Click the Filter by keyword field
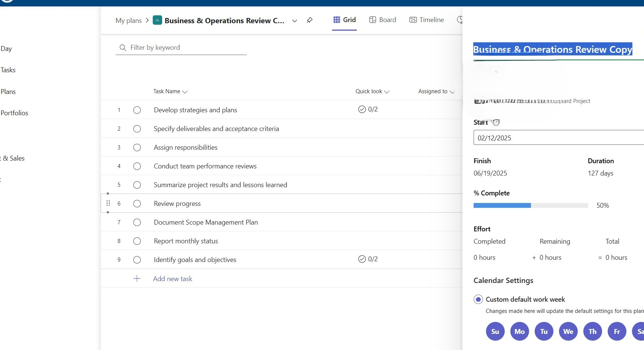This screenshot has height=350, width=644. (181, 48)
